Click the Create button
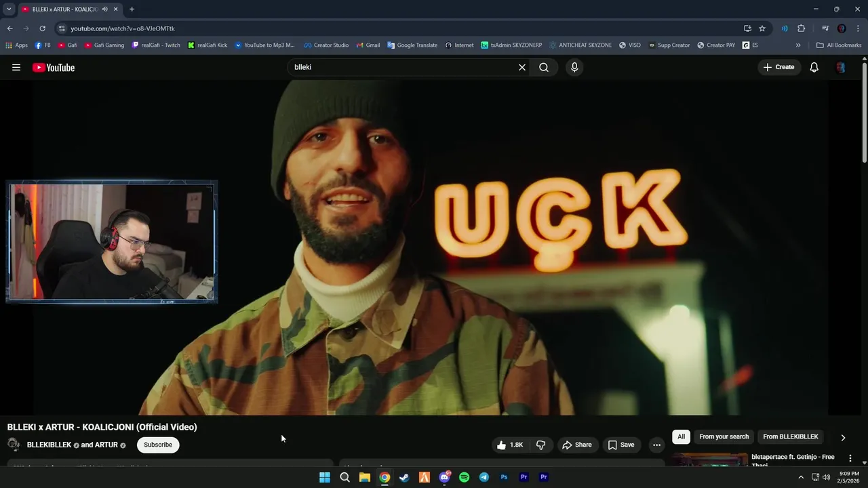Image resolution: width=868 pixels, height=488 pixels. [x=778, y=67]
